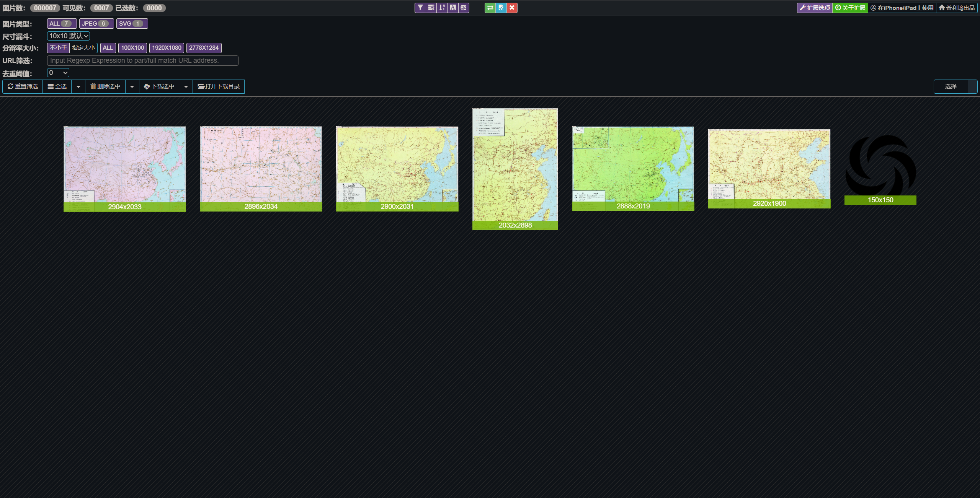This screenshot has width=980, height=498.
Task: Click the green swap arrows icon
Action: point(490,8)
